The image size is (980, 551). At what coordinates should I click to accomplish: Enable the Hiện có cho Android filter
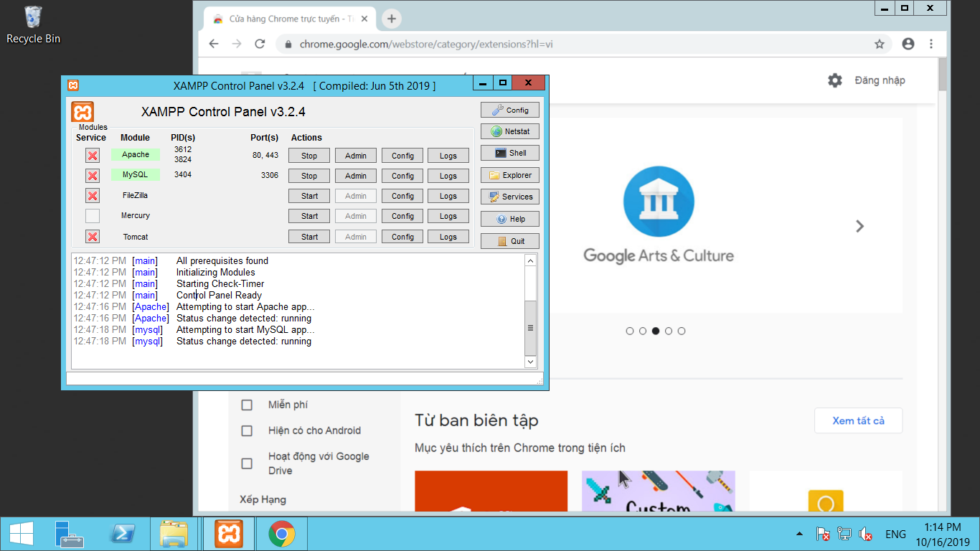tap(247, 430)
